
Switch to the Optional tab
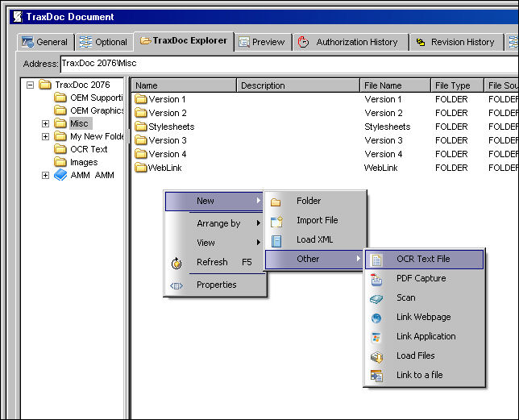104,42
